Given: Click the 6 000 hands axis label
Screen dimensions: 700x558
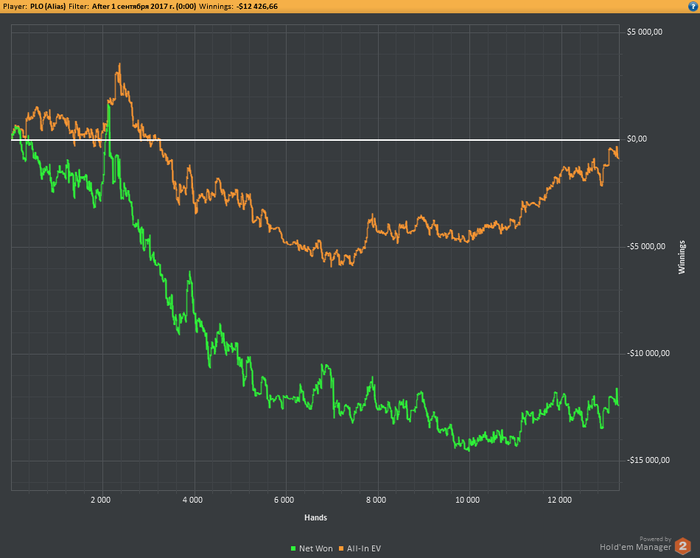Looking at the screenshot, I should (x=284, y=500).
